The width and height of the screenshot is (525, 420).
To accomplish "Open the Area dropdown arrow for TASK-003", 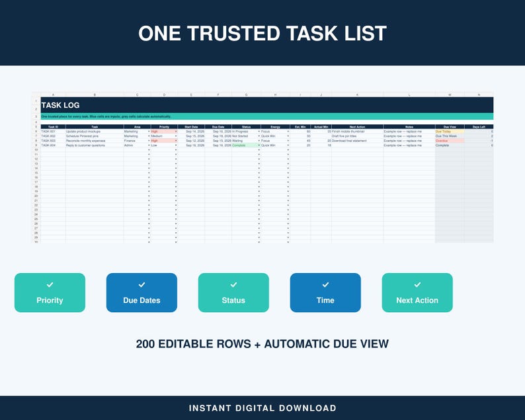I will [x=149, y=141].
